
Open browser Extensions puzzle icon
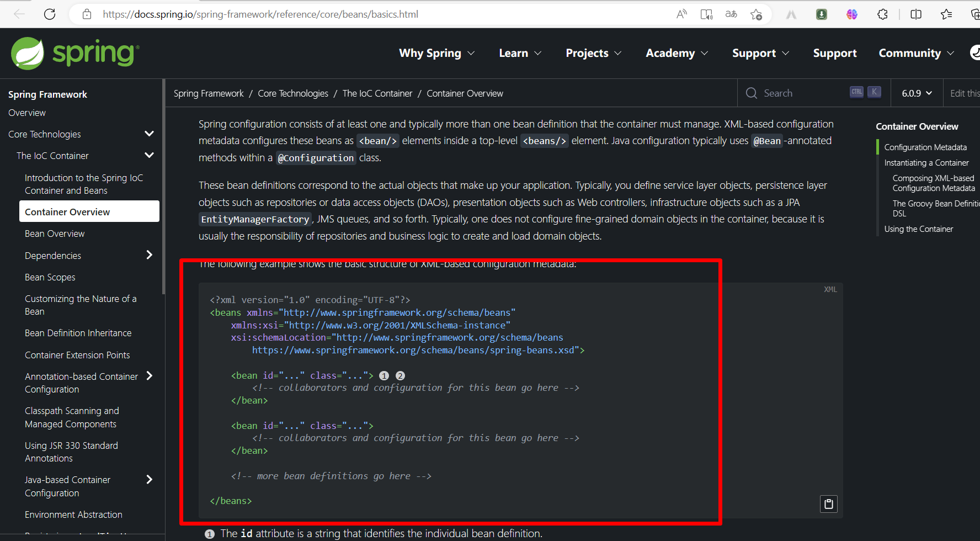[x=882, y=14]
